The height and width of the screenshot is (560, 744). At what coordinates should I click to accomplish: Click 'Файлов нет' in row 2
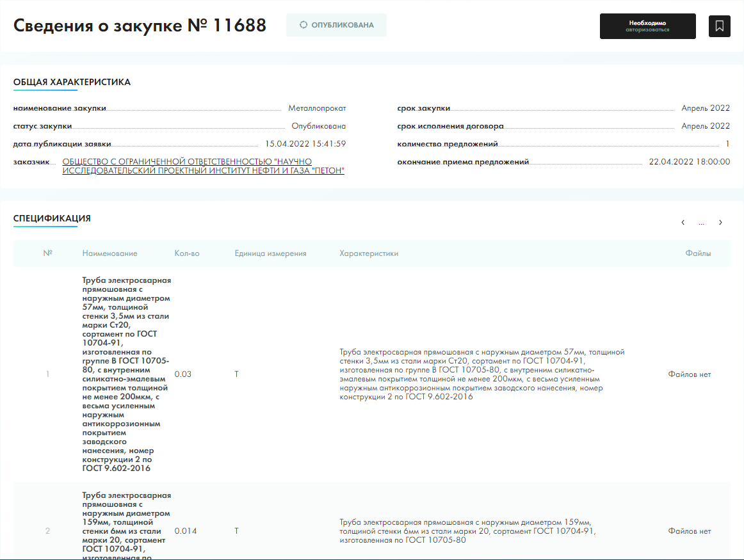click(690, 531)
